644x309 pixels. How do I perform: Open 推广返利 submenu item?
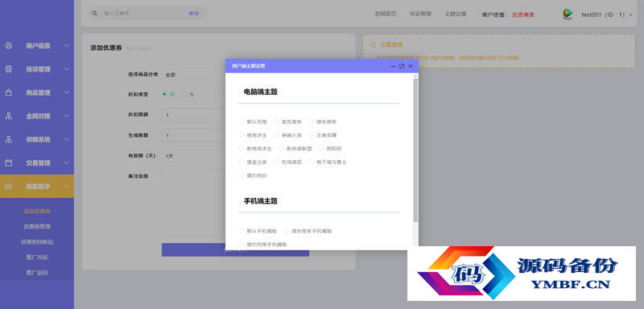(37, 273)
